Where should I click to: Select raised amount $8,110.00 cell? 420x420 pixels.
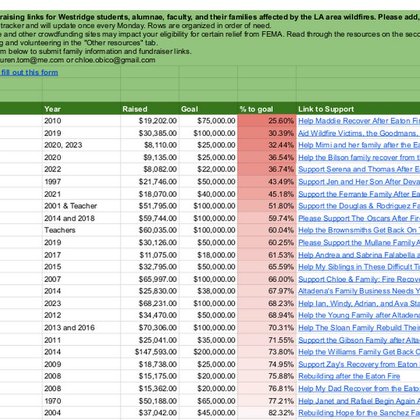150,145
